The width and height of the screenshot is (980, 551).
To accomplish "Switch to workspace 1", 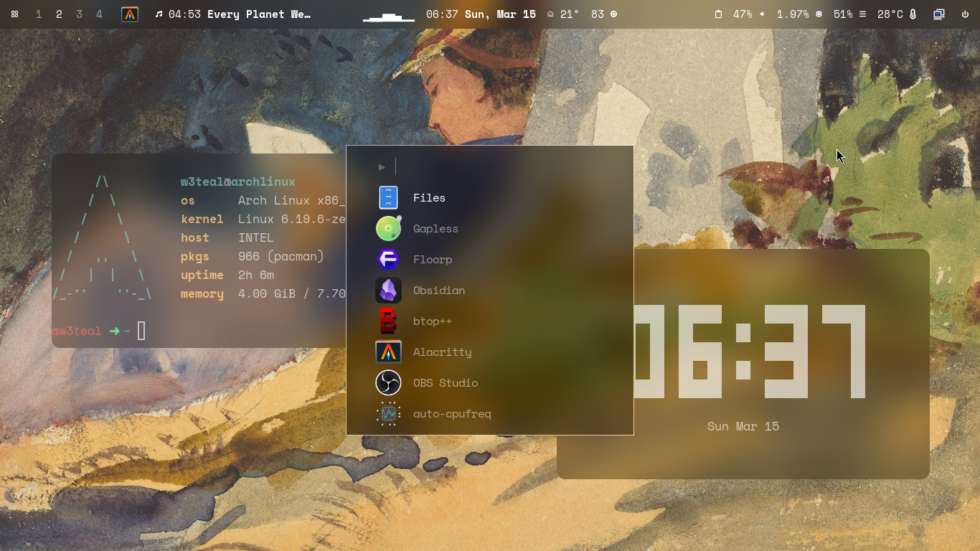I will point(39,14).
